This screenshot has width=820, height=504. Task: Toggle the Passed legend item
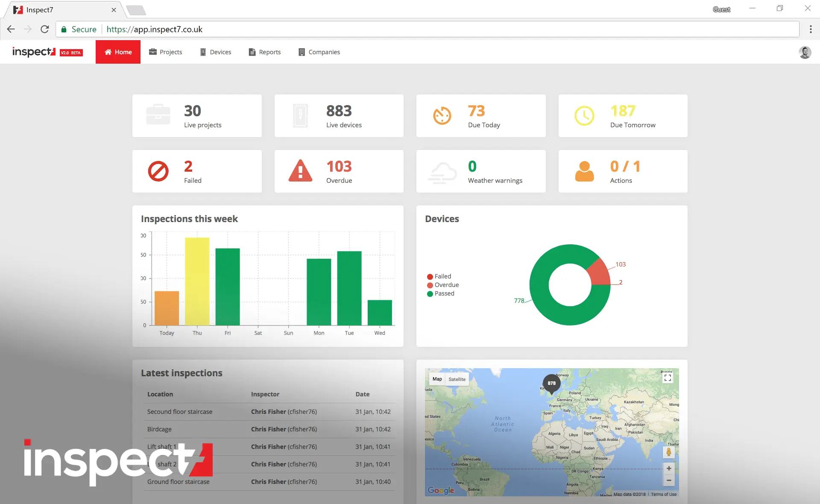click(x=441, y=293)
